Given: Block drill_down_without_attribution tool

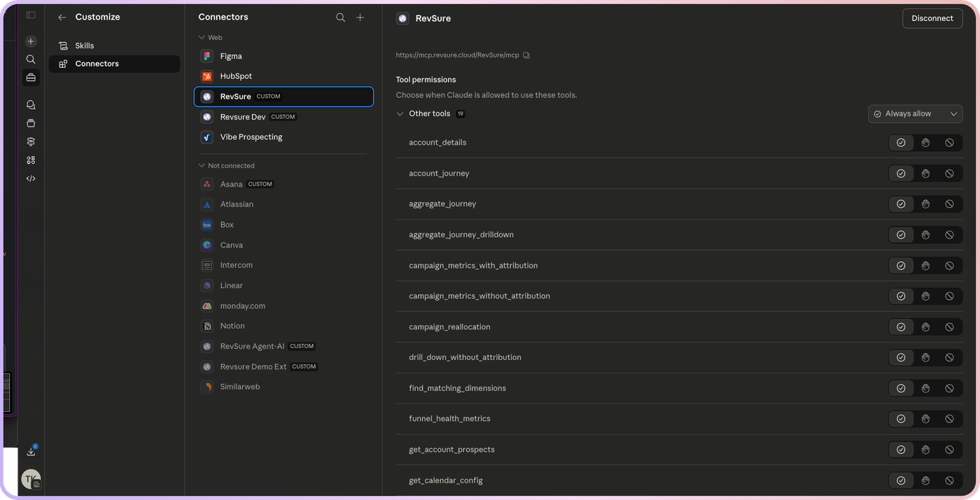Looking at the screenshot, I should (x=949, y=357).
